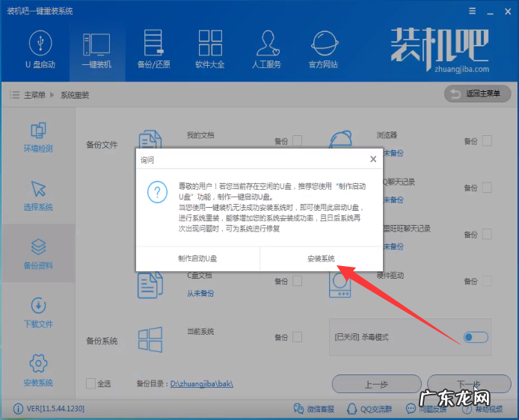
Task: Click the 主菜单 list icon in breadcrumb
Action: (14, 95)
